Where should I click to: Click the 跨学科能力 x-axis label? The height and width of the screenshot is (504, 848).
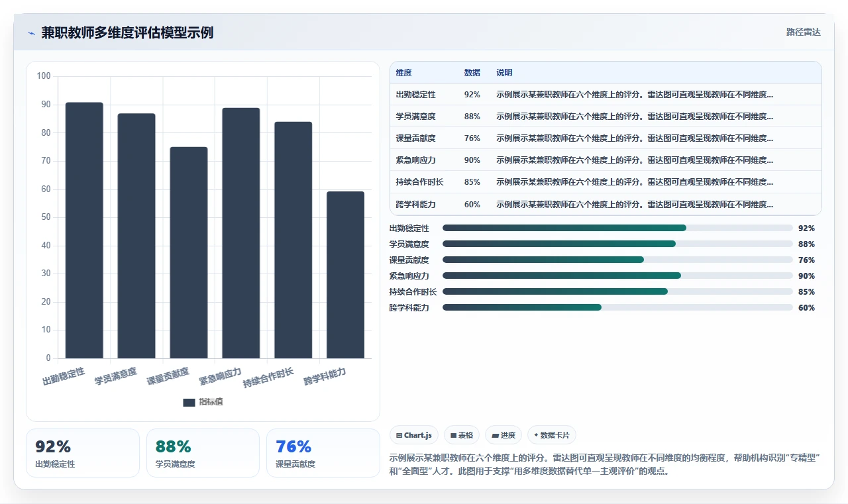click(x=325, y=377)
